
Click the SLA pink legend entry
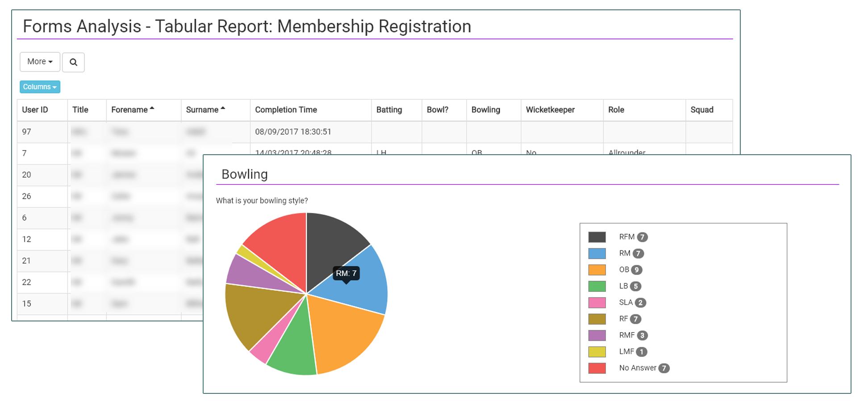[x=626, y=303]
